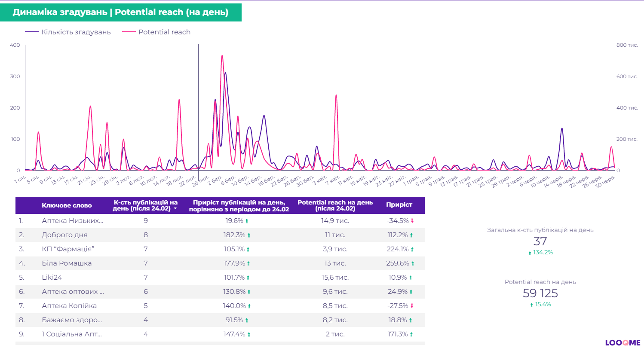Click the 14 черв. axis date label
This screenshot has height=351, width=644.
click(x=553, y=181)
